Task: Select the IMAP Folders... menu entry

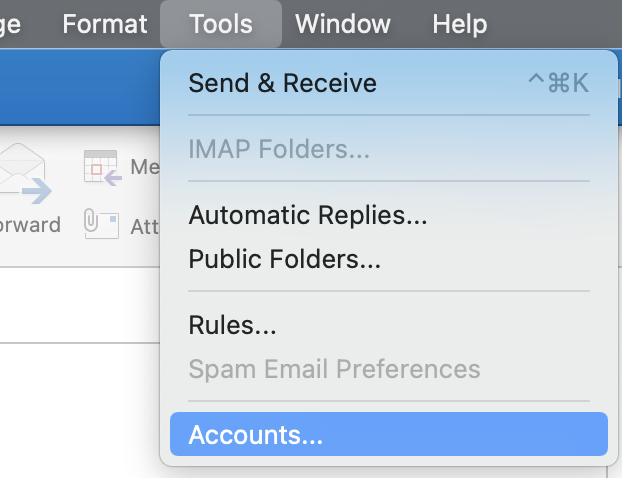Action: coord(279,150)
